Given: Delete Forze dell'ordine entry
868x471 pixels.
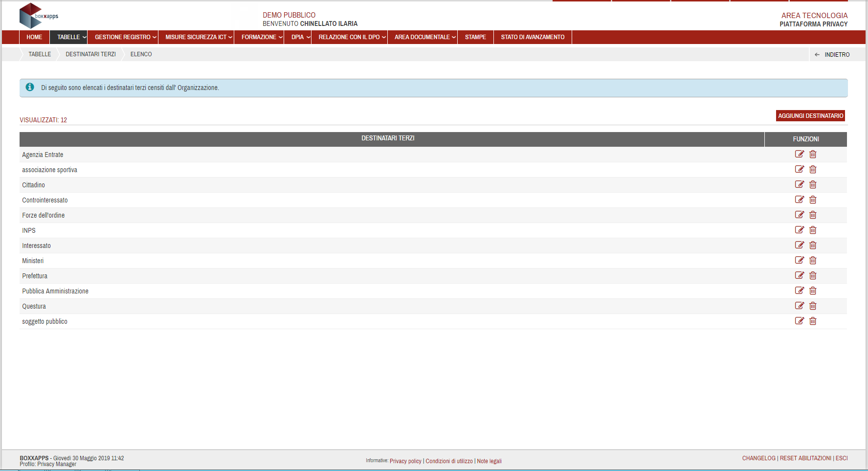Looking at the screenshot, I should (813, 215).
